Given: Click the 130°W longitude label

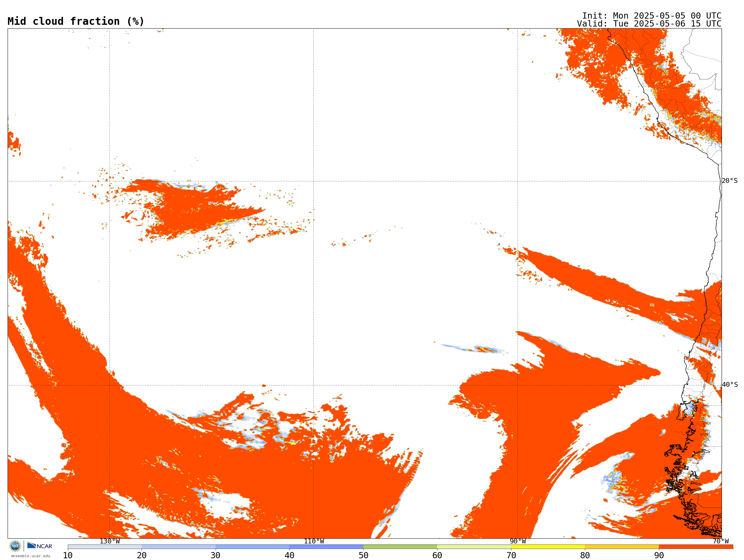Looking at the screenshot, I should click(x=110, y=541).
